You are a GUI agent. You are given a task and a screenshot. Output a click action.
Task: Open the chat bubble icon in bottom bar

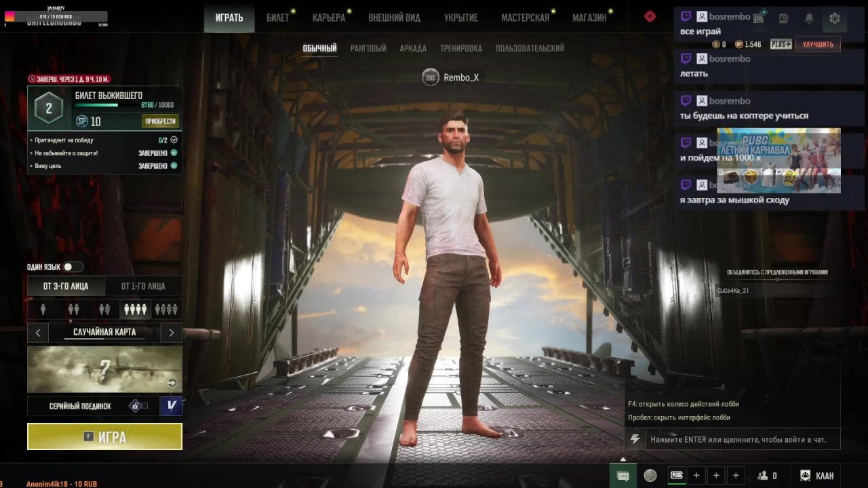(x=623, y=476)
